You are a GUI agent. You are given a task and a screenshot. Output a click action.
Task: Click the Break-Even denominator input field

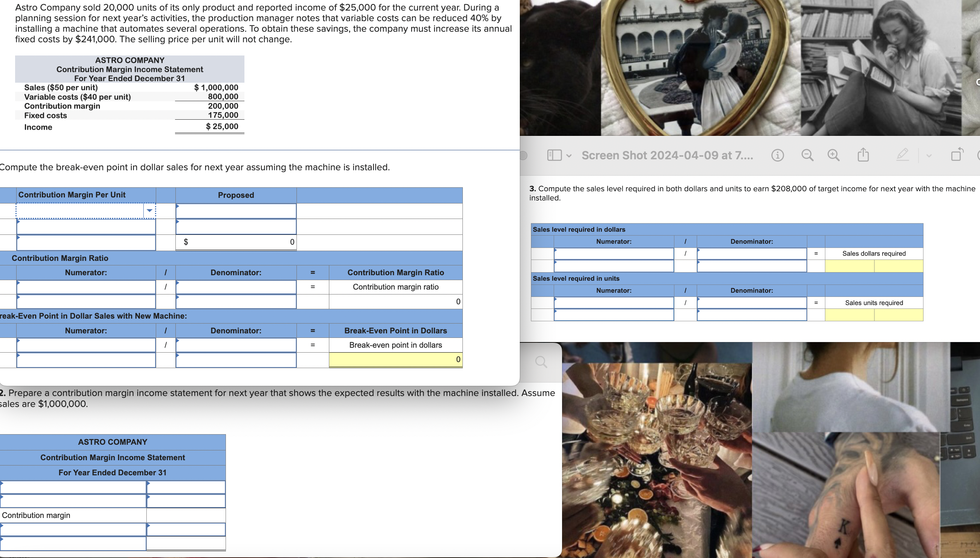[x=236, y=345]
